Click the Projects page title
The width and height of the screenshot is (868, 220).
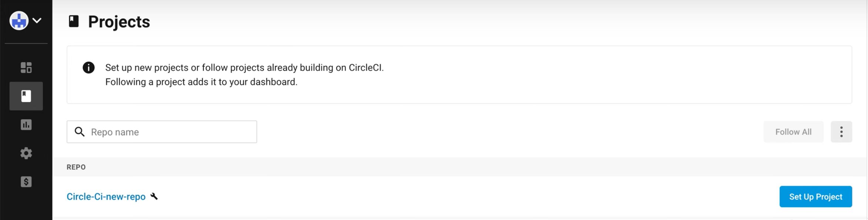pyautogui.click(x=119, y=22)
